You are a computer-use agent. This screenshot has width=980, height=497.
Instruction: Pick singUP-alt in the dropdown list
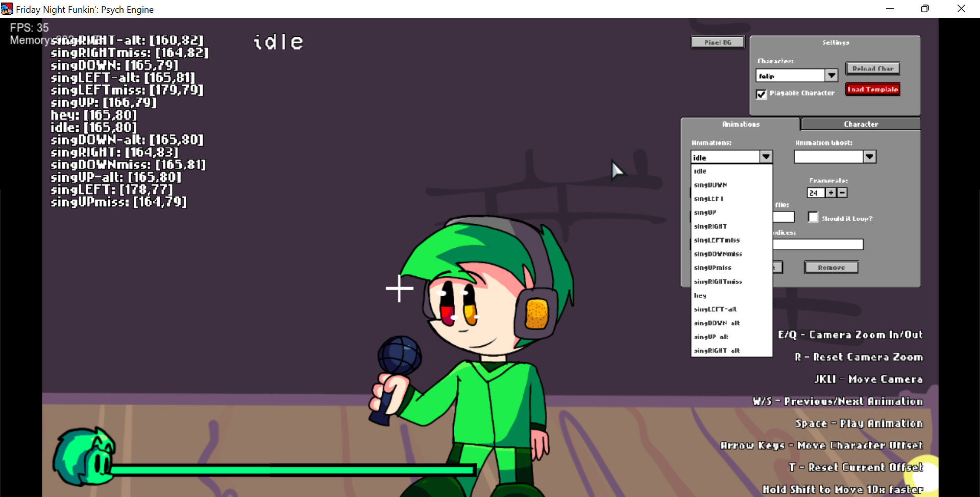731,337
